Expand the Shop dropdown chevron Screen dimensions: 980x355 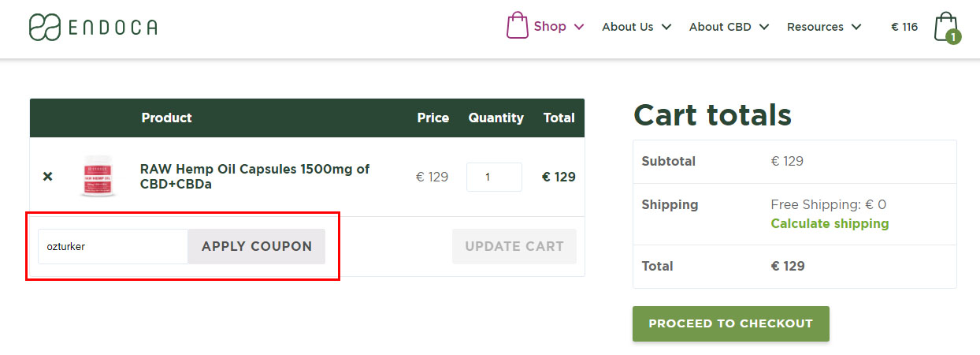(579, 27)
